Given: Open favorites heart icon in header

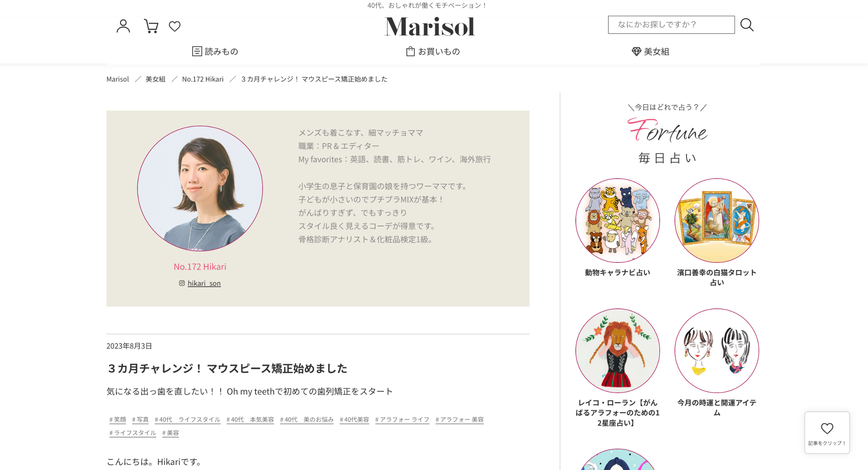Looking at the screenshot, I should pos(175,26).
